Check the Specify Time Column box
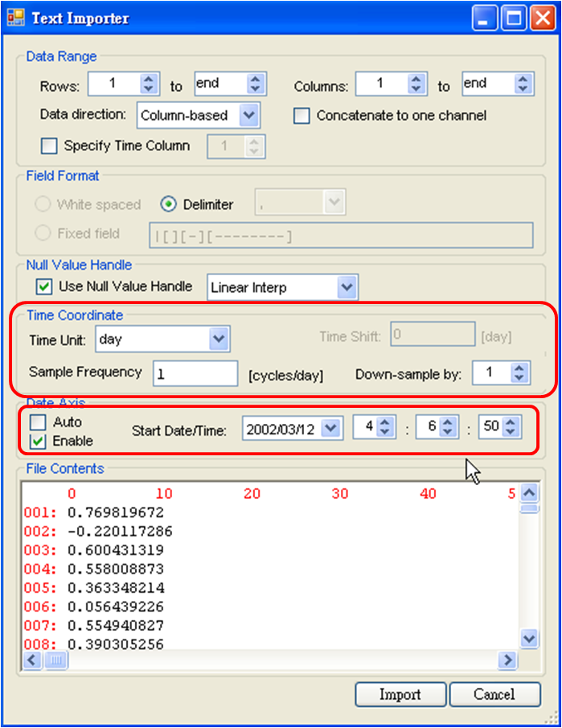This screenshot has height=728, width=562. (x=49, y=146)
